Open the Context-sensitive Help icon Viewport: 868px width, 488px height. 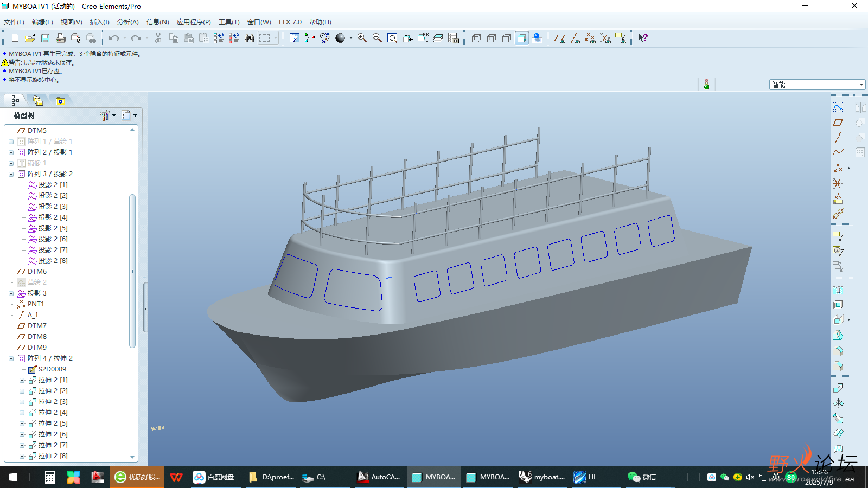[643, 38]
